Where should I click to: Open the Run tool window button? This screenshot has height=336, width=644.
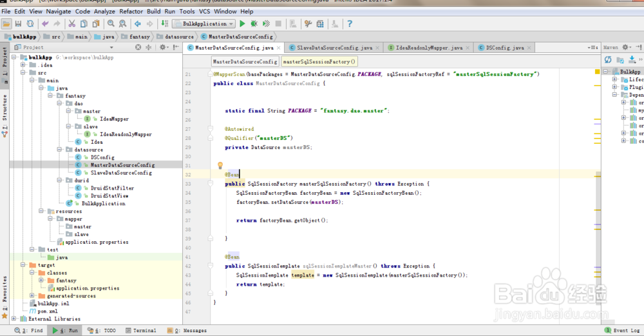pyautogui.click(x=65, y=330)
